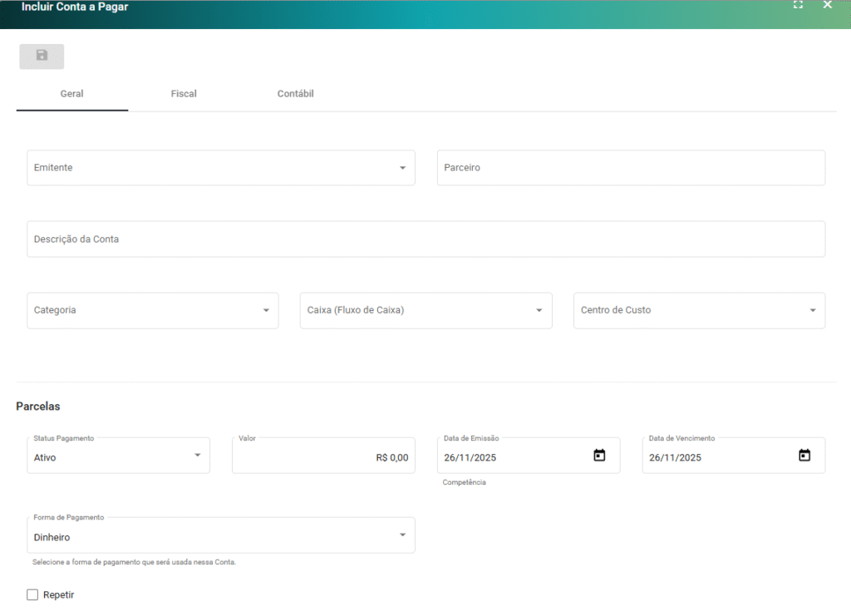This screenshot has width=851, height=616.
Task: Focus the Descrição da Conta field
Action: tap(425, 239)
